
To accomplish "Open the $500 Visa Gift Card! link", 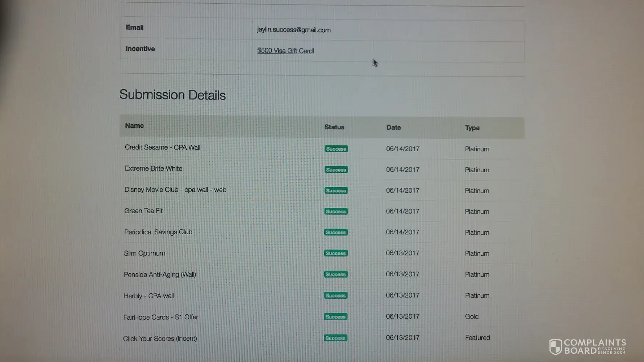I will pos(286,51).
